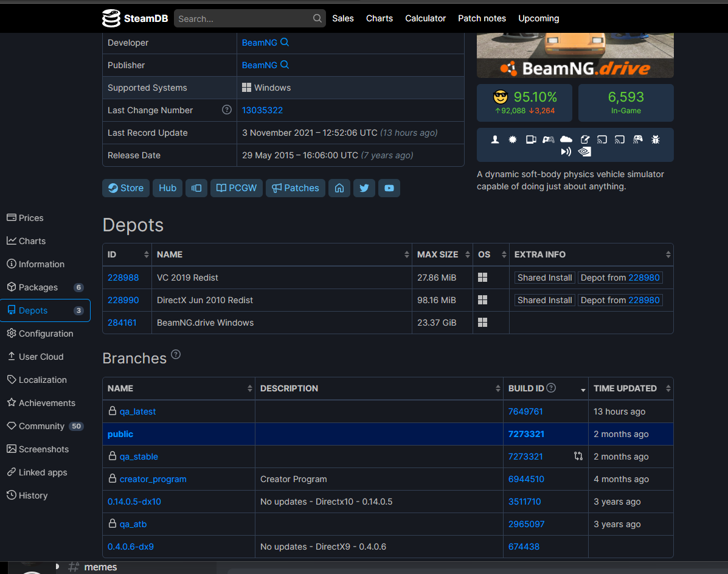Sort branches by Time Updated column
Screen dimensions: 728x574
pos(631,388)
